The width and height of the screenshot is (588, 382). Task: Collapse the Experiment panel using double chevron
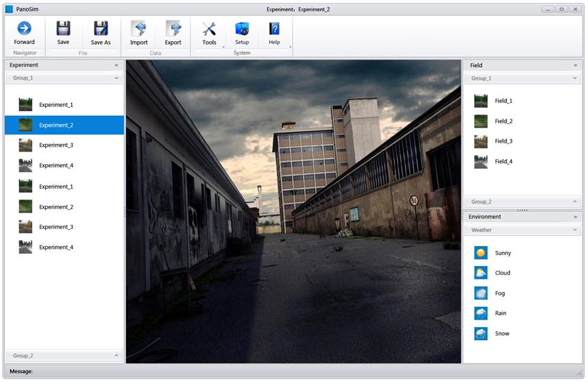coord(117,65)
